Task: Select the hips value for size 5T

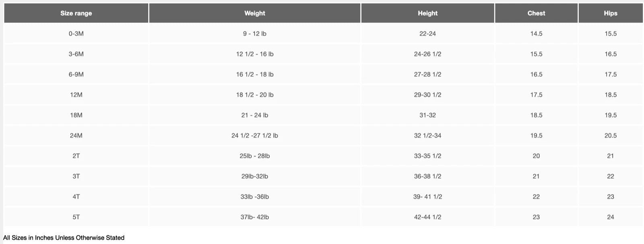Action: pyautogui.click(x=610, y=217)
